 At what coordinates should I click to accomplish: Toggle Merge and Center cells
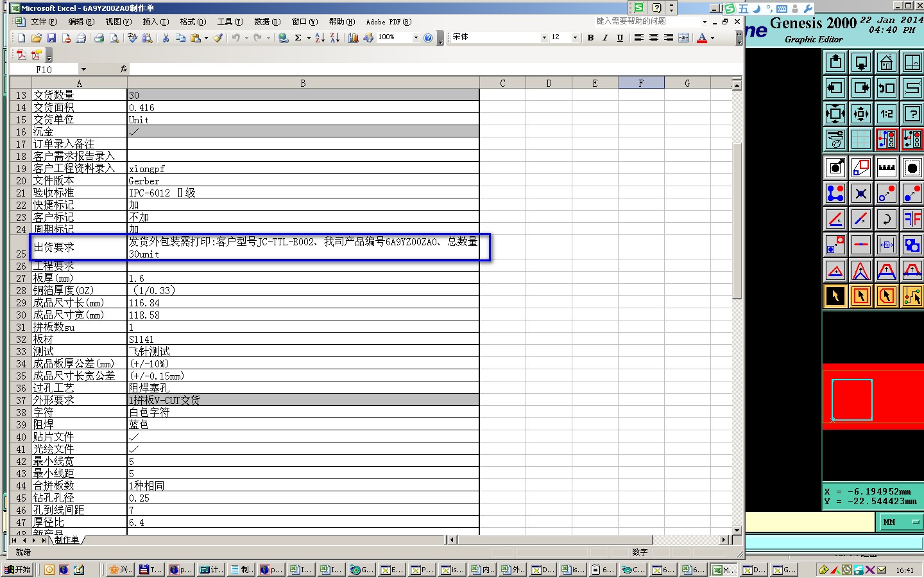pyautogui.click(x=683, y=38)
